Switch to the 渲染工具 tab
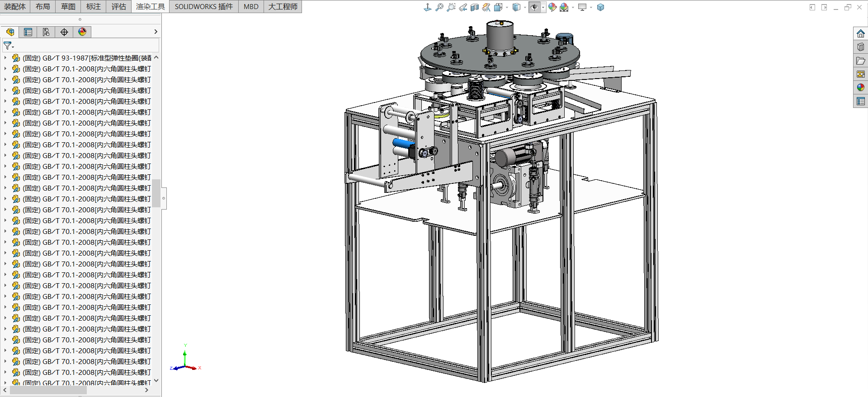 151,6
